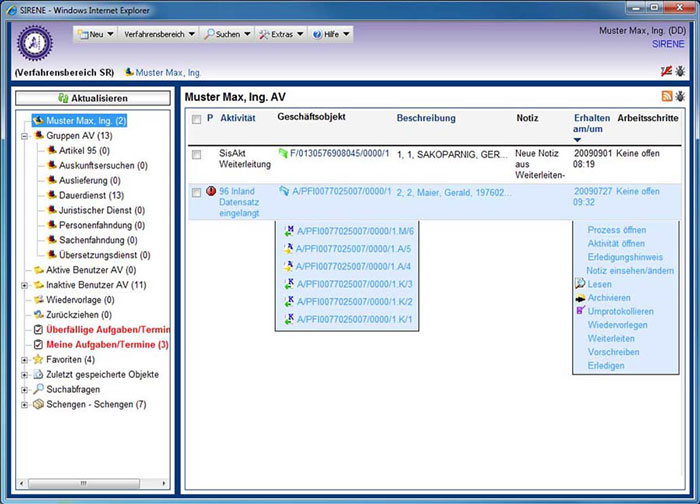The height and width of the screenshot is (504, 700).
Task: Expand the Schengen - Schengen tree node
Action: click(x=24, y=404)
